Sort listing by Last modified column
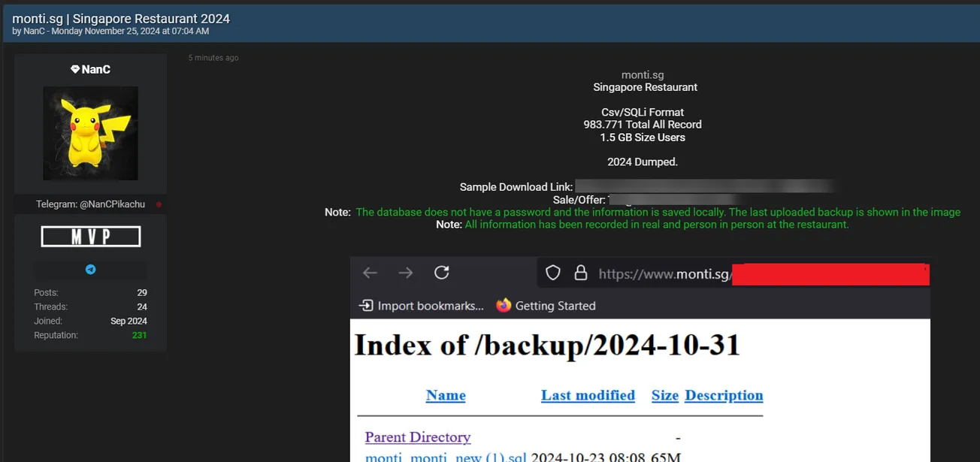The image size is (980, 462). [x=588, y=395]
